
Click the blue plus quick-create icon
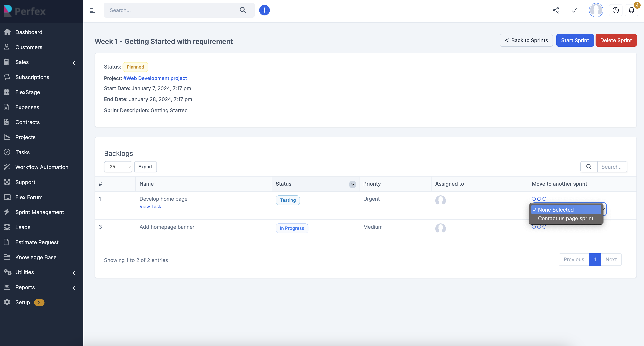(x=264, y=10)
